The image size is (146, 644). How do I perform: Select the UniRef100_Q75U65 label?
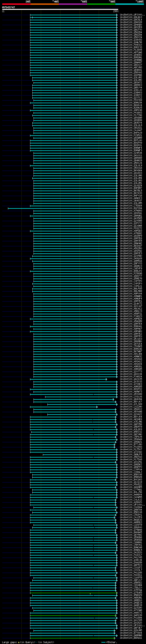(x=131, y=593)
